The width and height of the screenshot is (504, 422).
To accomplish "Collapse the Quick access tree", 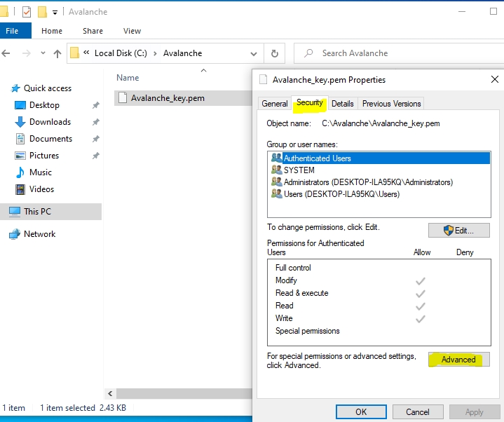I will (x=4, y=88).
